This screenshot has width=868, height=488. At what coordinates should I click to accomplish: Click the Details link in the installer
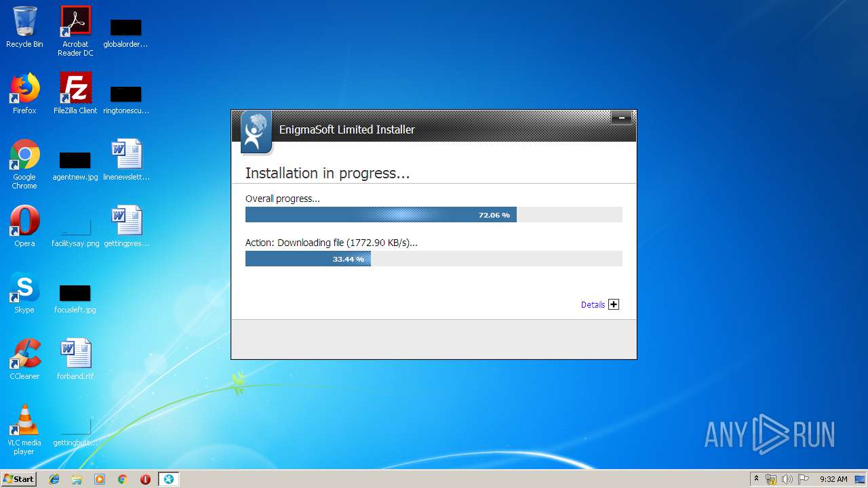(593, 305)
